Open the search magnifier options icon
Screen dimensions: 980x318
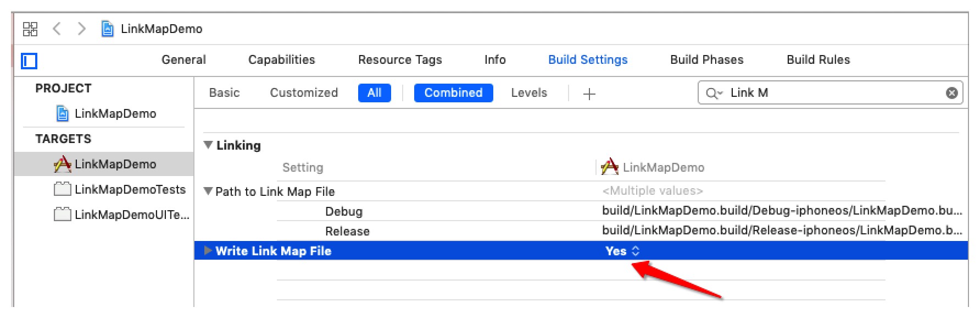(x=713, y=93)
